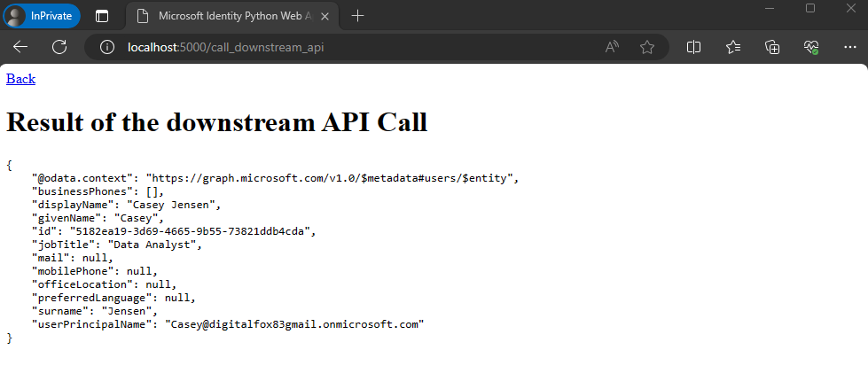Activate the Read aloud icon

(x=612, y=47)
